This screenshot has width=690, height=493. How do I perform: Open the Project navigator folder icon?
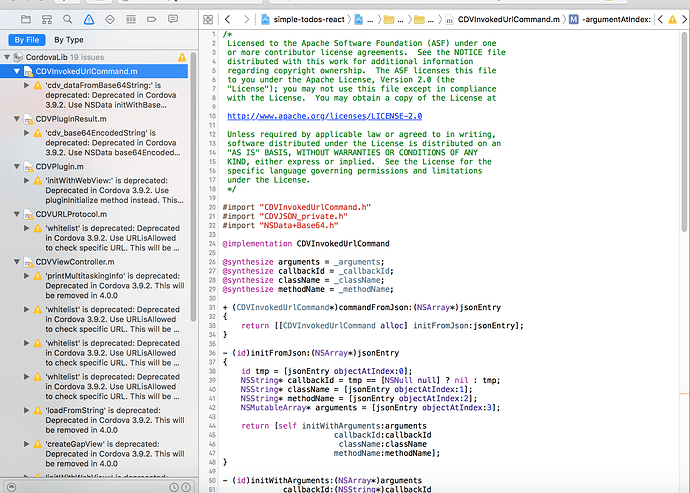pos(26,19)
